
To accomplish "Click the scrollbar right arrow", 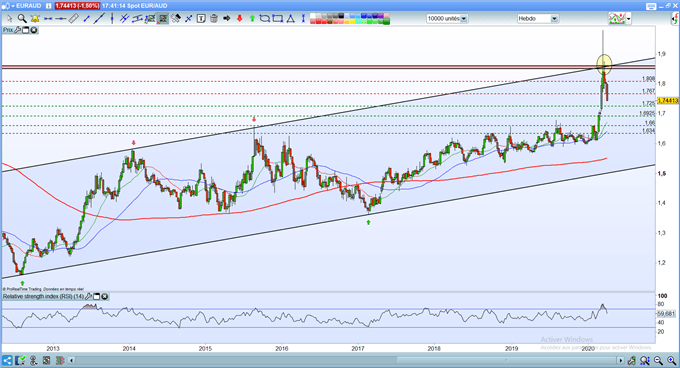I will coord(621,361).
